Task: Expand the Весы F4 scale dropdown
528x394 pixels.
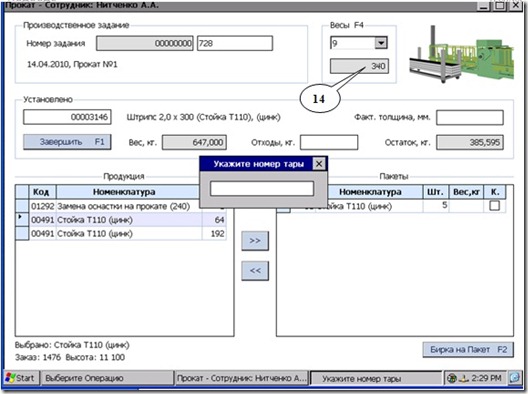Action: [381, 43]
